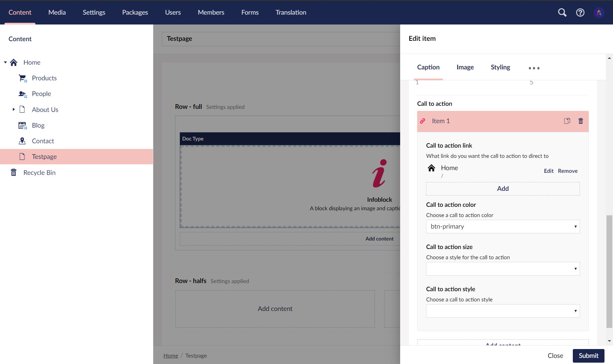The width and height of the screenshot is (613, 364).
Task: Delete Item 1 using the trash icon
Action: [x=581, y=121]
